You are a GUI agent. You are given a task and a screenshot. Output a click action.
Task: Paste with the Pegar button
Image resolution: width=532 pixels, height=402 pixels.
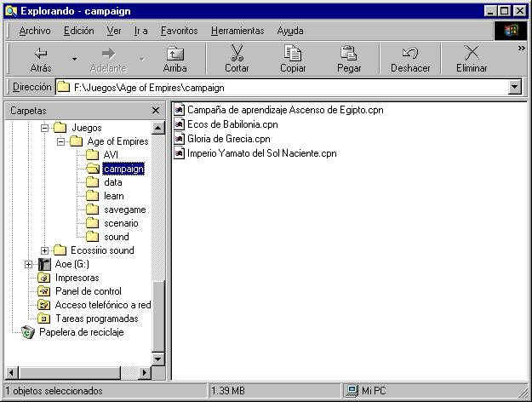point(349,59)
